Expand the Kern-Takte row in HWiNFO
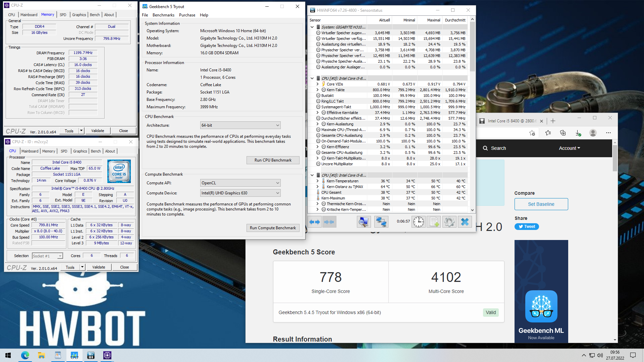644x362 pixels. coord(318,90)
